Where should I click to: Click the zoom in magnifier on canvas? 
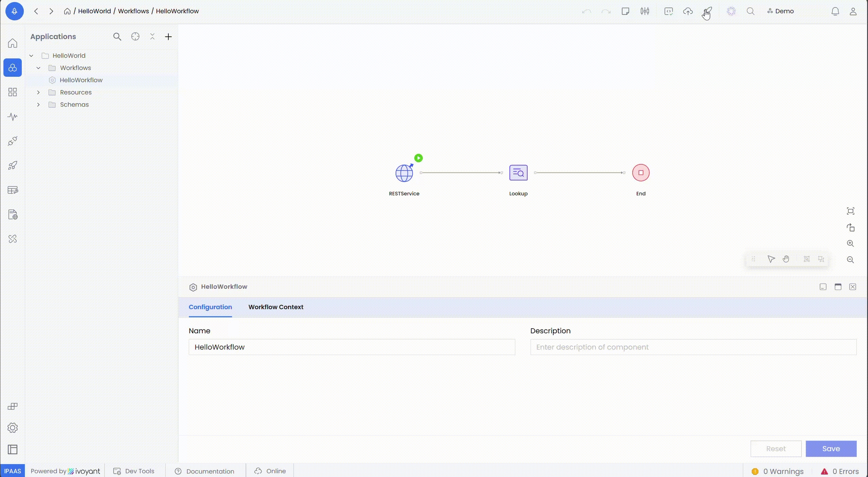(850, 244)
